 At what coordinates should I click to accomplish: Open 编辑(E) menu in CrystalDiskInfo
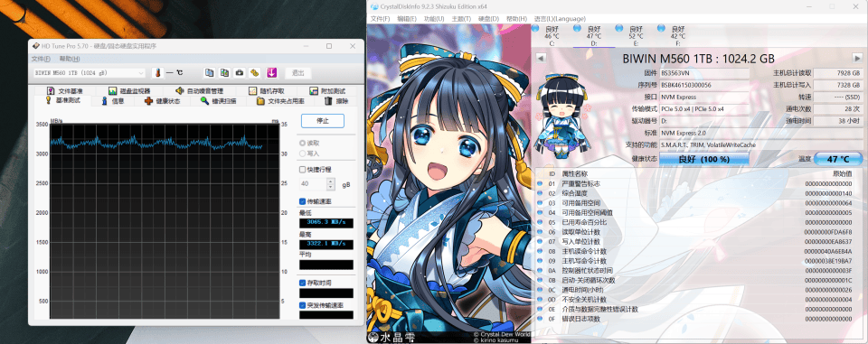(407, 19)
